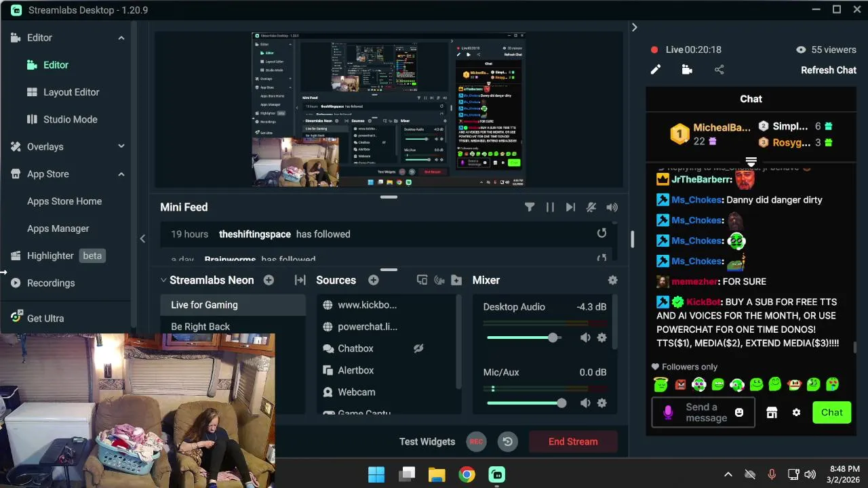Open the Streamlabs Neon scene collection dropdown
Image resolution: width=868 pixels, height=488 pixels.
163,280
